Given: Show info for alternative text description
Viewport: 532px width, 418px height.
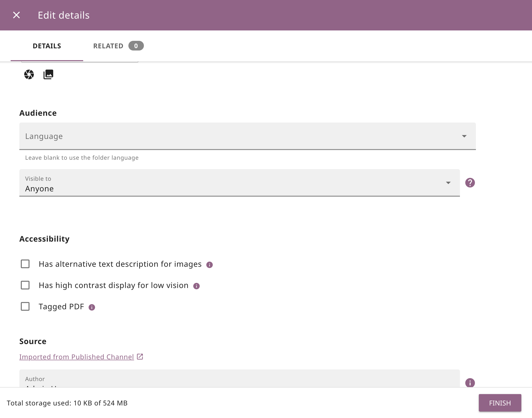Looking at the screenshot, I should 209,265.
